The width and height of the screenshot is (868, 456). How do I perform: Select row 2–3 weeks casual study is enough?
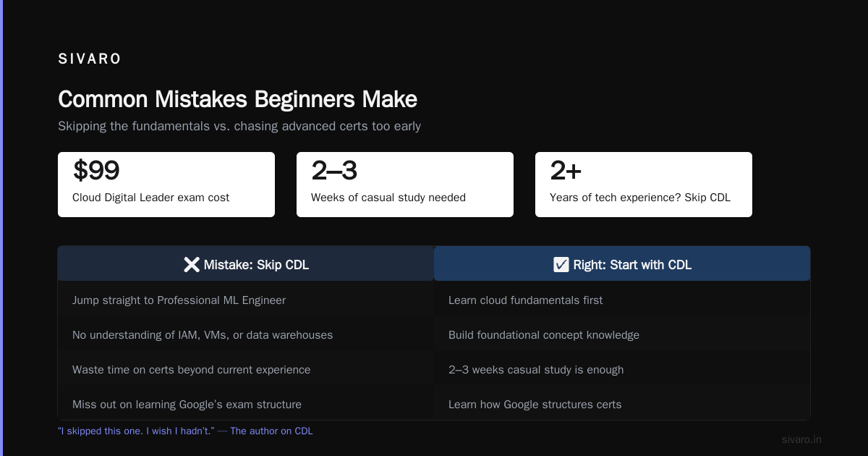[622, 369]
